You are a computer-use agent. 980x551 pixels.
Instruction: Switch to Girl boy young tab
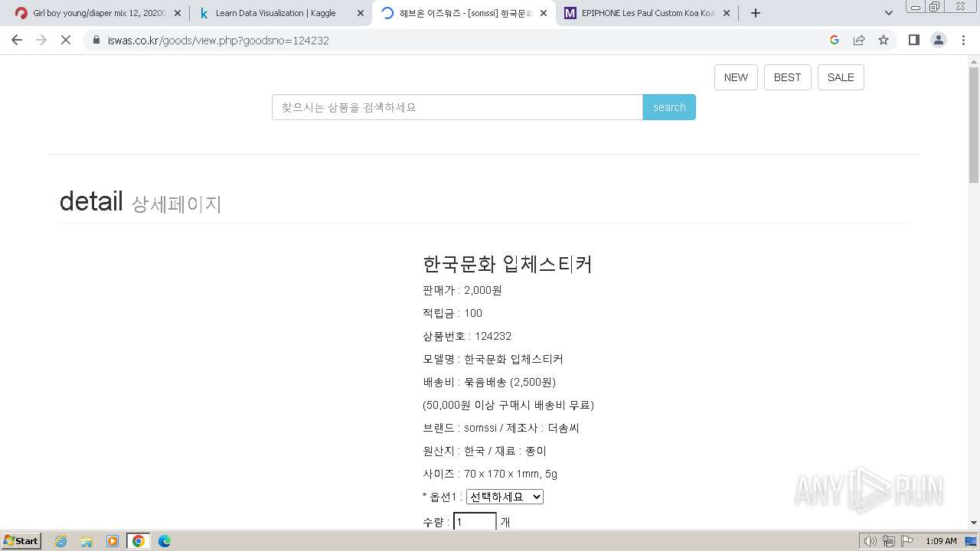click(98, 13)
